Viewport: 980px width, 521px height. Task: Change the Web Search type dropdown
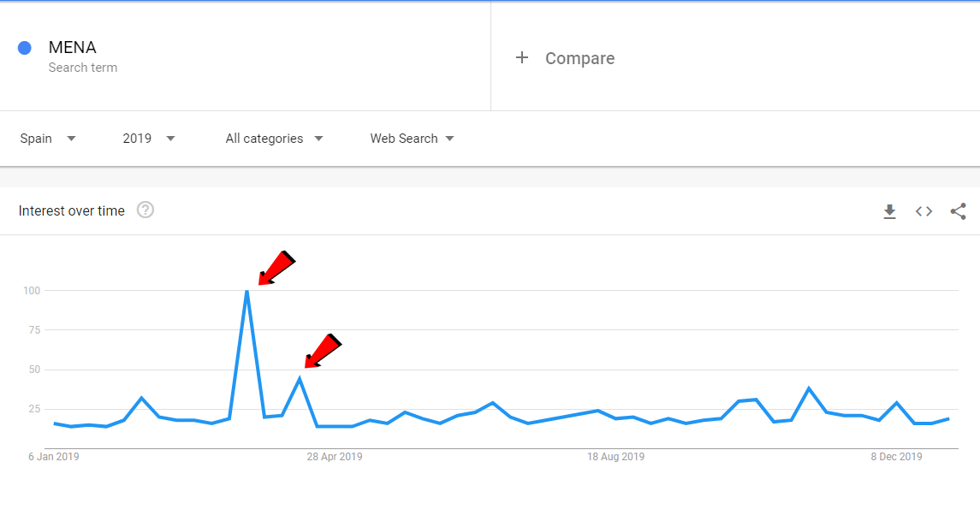click(412, 139)
